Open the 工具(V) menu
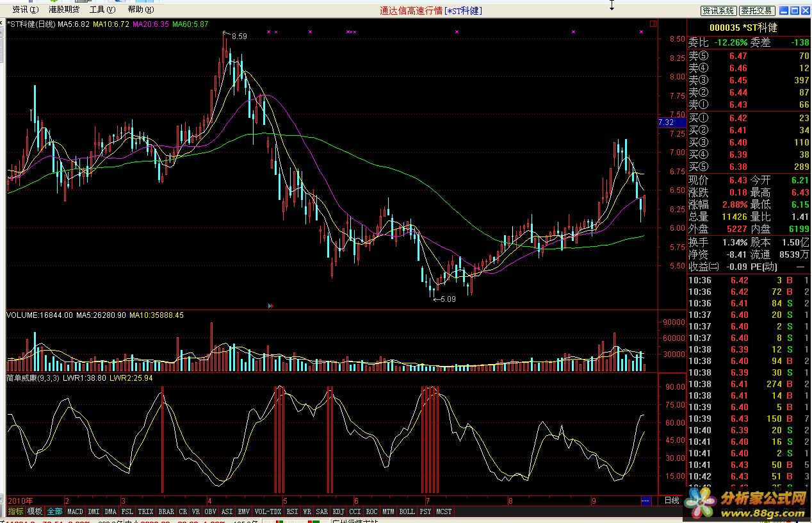 point(102,10)
